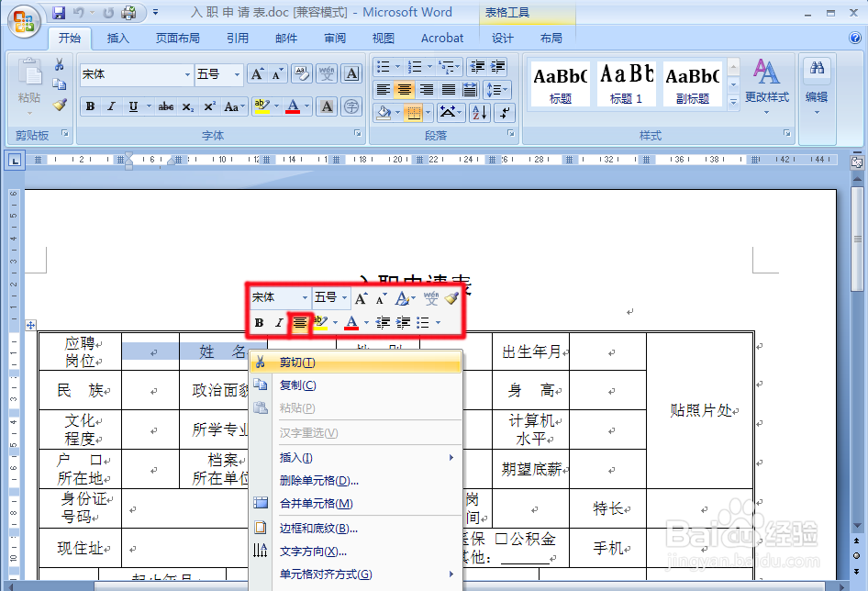Toggle Align Left in paragraph group
This screenshot has height=591, width=868.
tap(383, 90)
